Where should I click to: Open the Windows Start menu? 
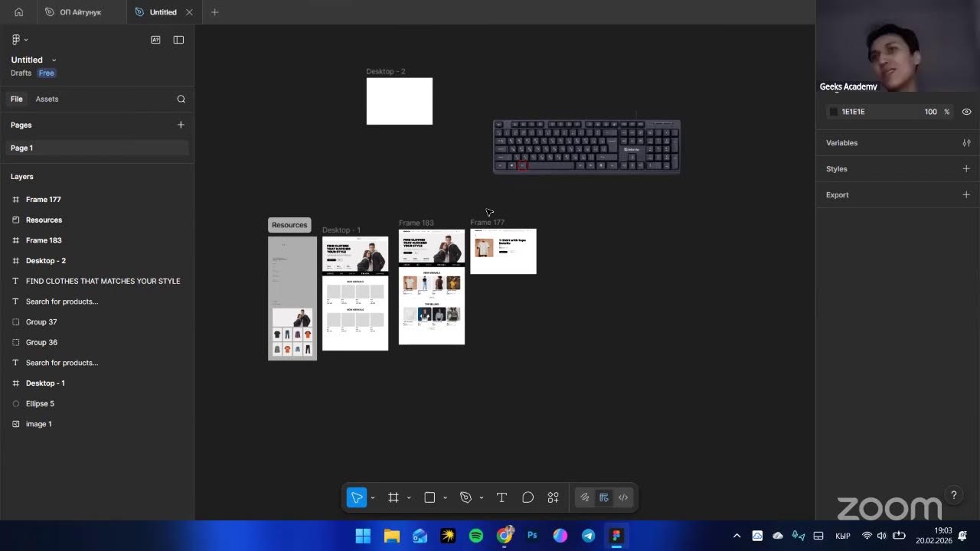[x=363, y=536]
